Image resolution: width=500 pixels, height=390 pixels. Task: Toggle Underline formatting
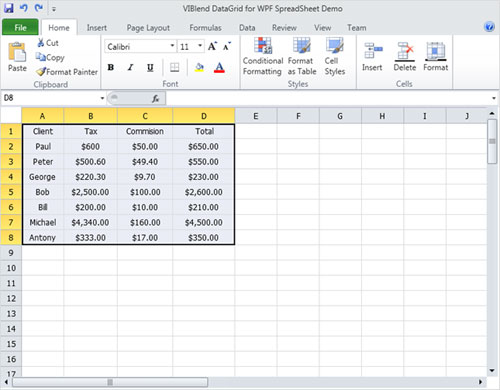click(x=150, y=68)
